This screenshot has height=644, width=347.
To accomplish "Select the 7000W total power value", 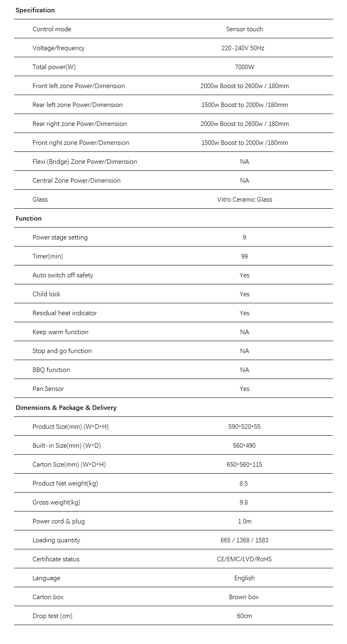I will (245, 67).
